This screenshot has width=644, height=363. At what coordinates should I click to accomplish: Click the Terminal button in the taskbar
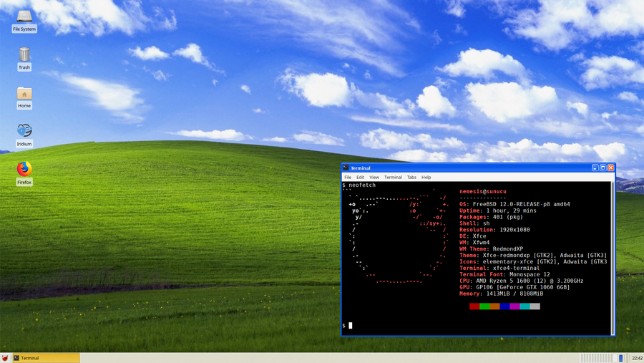pyautogui.click(x=46, y=358)
